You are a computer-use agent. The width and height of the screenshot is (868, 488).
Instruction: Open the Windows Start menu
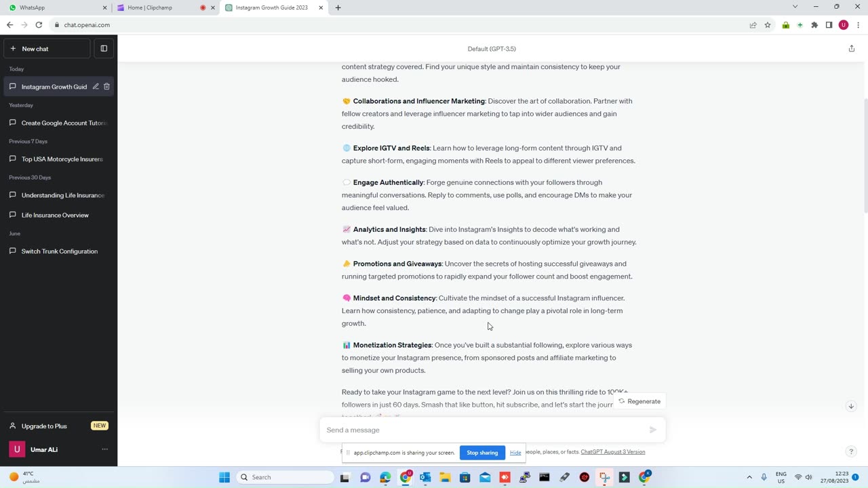click(x=224, y=477)
